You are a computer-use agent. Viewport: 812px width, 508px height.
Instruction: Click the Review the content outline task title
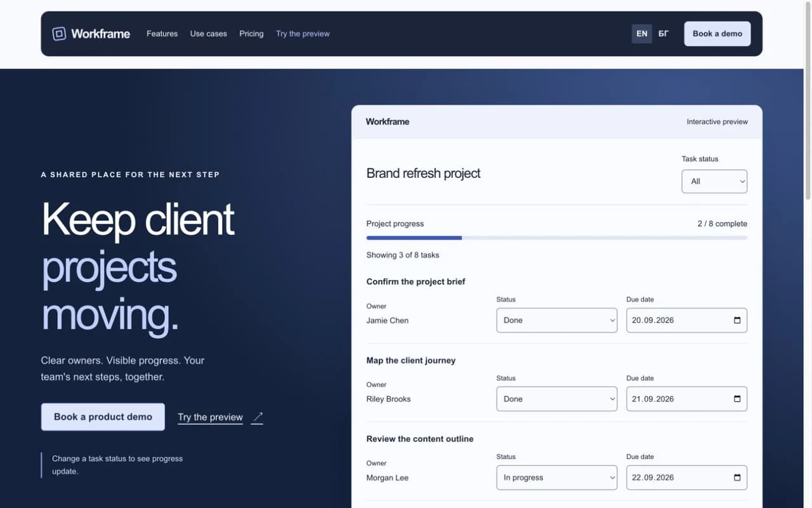420,439
